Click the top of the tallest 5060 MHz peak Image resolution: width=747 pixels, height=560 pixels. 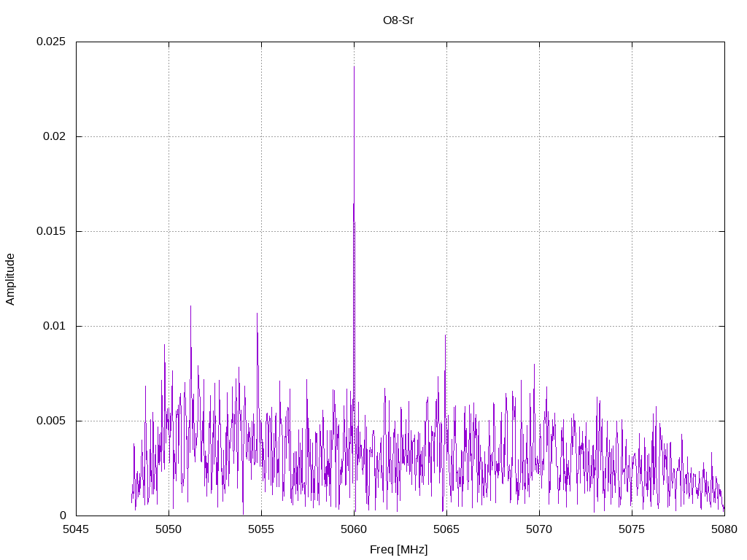click(354, 67)
